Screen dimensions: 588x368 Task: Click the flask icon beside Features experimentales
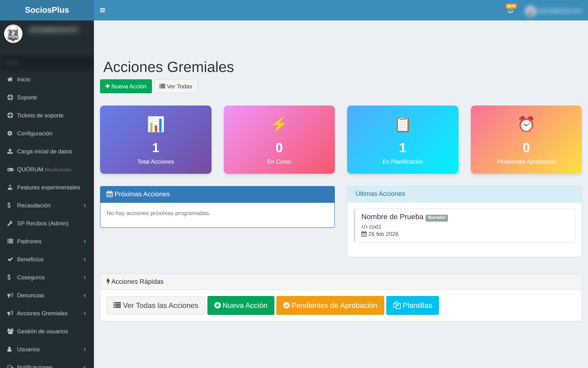[10, 187]
